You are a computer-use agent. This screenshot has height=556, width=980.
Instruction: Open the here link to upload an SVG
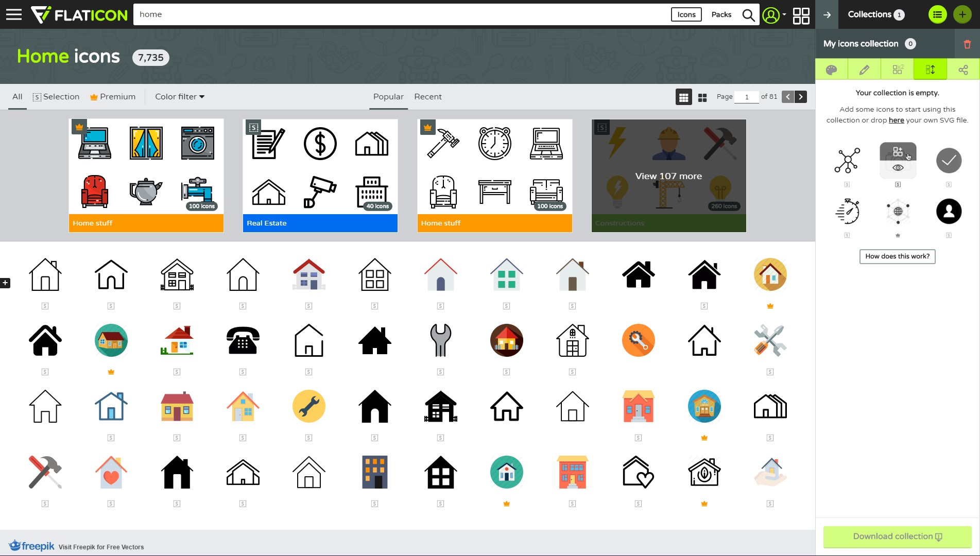click(x=897, y=120)
